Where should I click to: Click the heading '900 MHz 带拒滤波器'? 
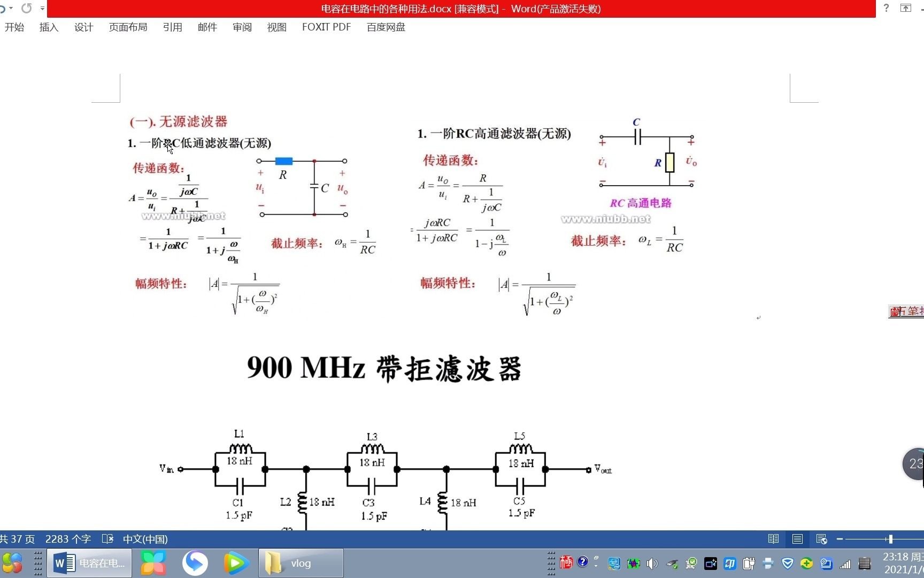click(x=384, y=369)
